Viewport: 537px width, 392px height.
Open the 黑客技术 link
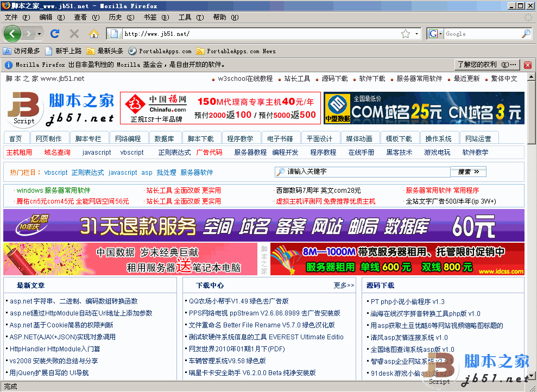click(399, 153)
